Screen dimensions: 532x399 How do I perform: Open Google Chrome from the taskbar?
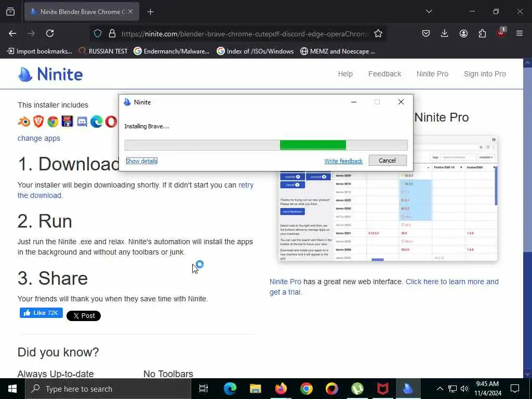[306, 389]
